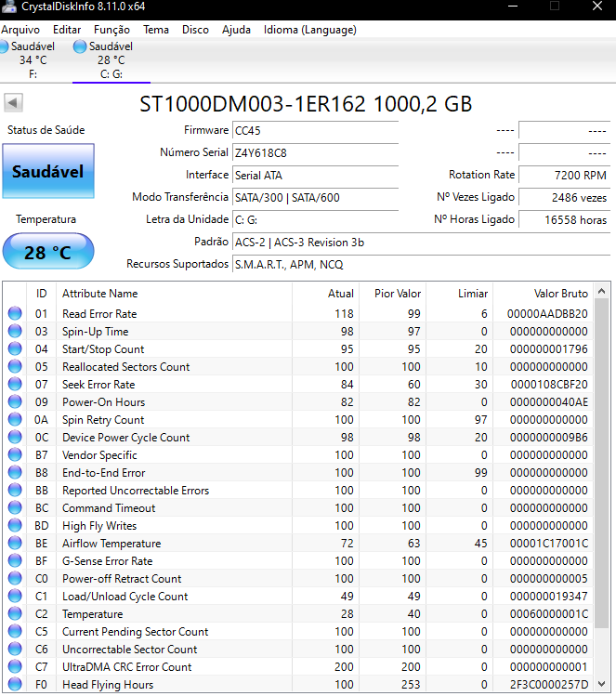Click the status orb for High Fly Writes
Image resolution: width=616 pixels, height=696 pixels.
coord(15,526)
